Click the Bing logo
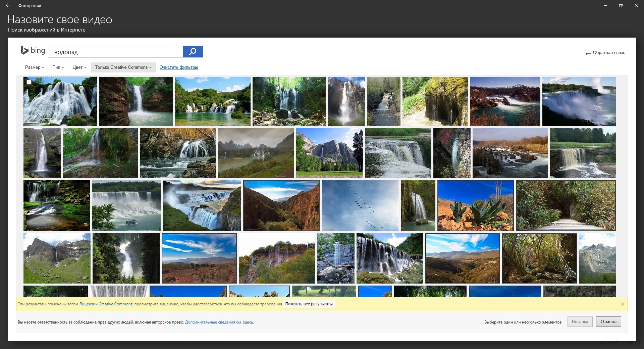The height and width of the screenshot is (349, 644). tap(33, 51)
